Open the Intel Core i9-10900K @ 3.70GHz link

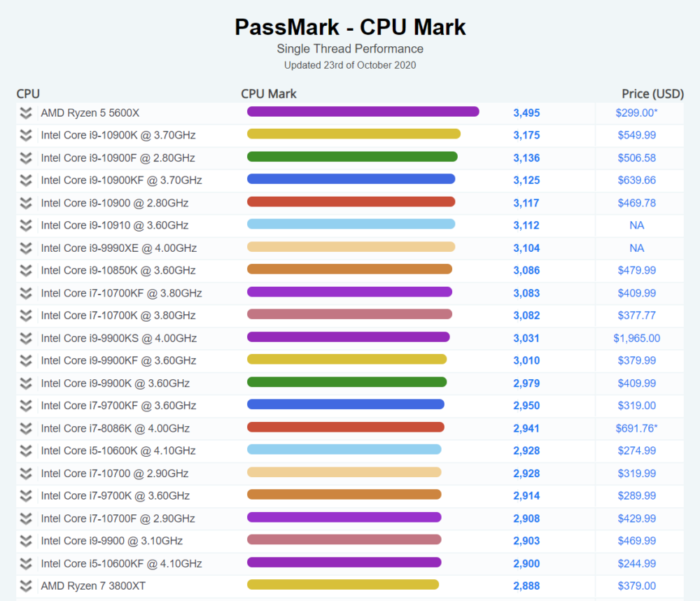(x=118, y=135)
